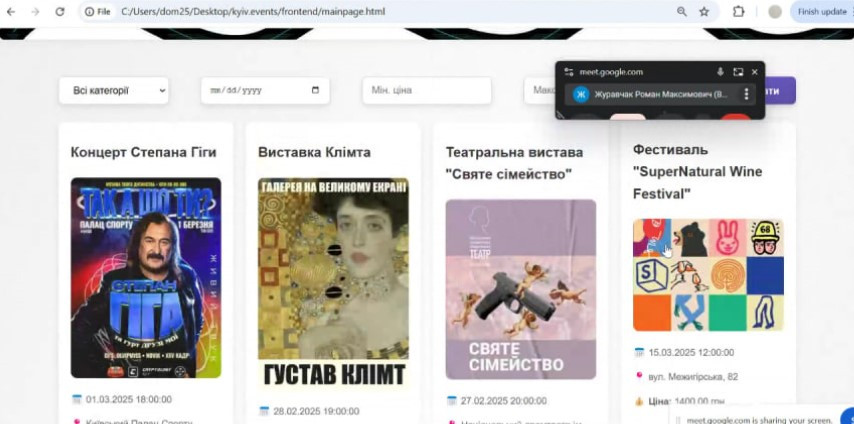The width and height of the screenshot is (854, 424).
Task: Open the Святе сімейство theatre poster
Action: point(521,289)
